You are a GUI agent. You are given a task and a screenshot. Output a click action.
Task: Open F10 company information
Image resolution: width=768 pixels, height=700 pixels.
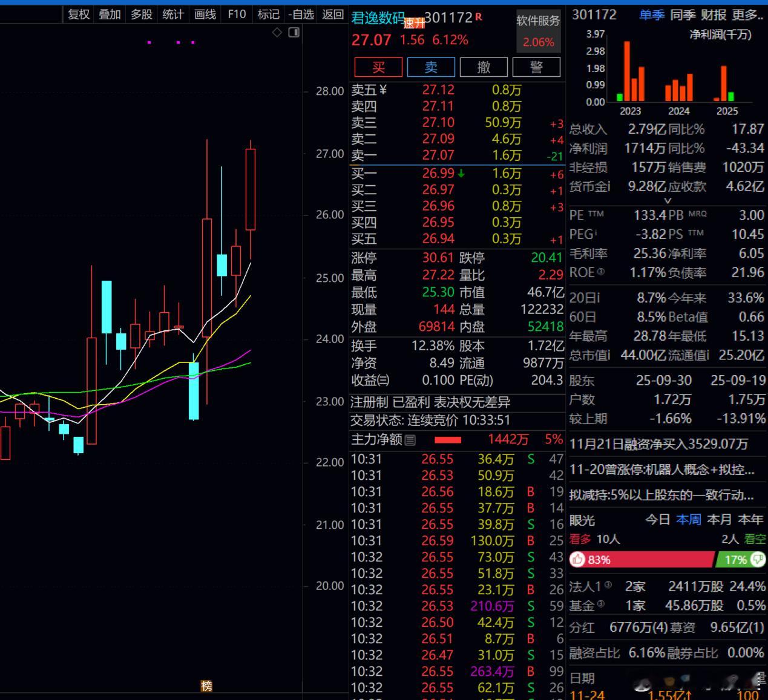coord(237,14)
